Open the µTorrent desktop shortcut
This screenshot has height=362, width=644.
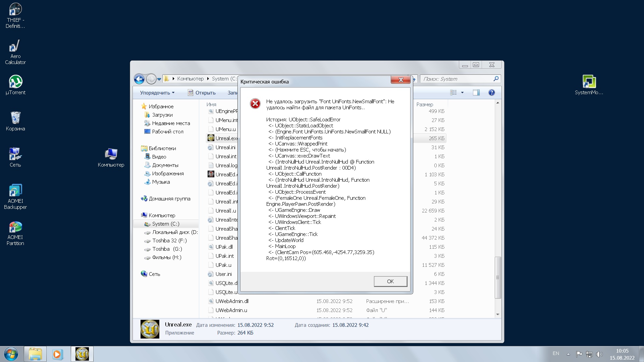pyautogui.click(x=15, y=82)
